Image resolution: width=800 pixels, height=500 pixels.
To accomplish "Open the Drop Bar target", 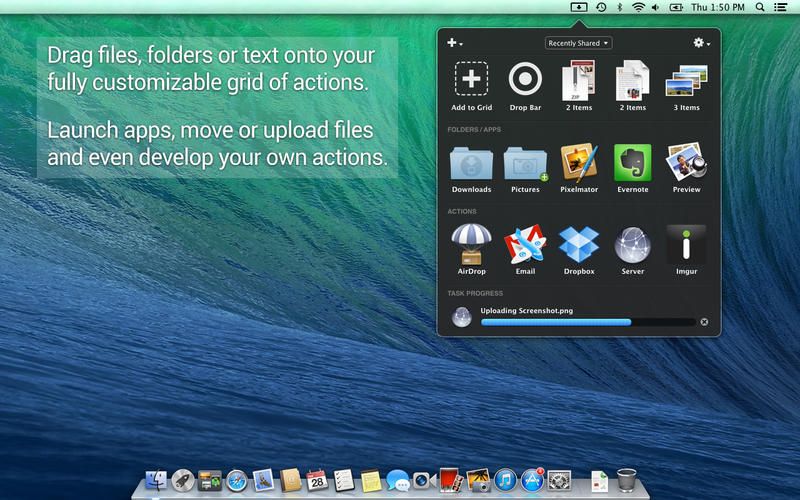I will click(x=525, y=80).
